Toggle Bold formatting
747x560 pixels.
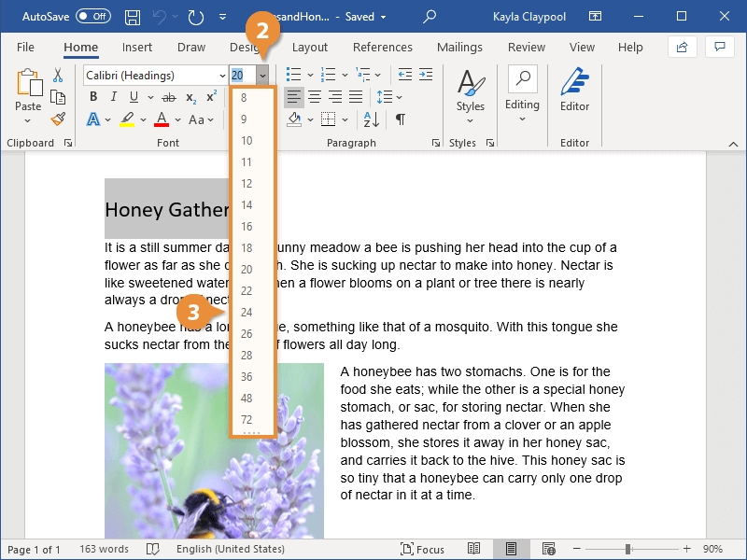tap(93, 97)
